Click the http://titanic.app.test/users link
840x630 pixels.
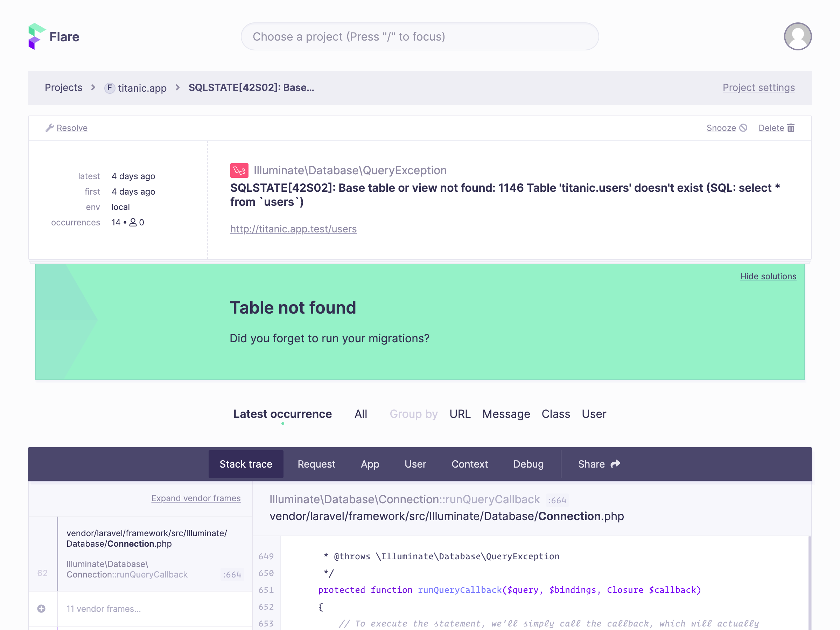click(x=294, y=229)
